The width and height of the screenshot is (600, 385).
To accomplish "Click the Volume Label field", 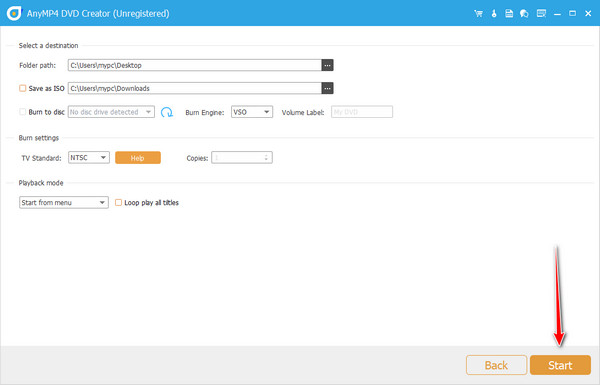I will point(362,112).
